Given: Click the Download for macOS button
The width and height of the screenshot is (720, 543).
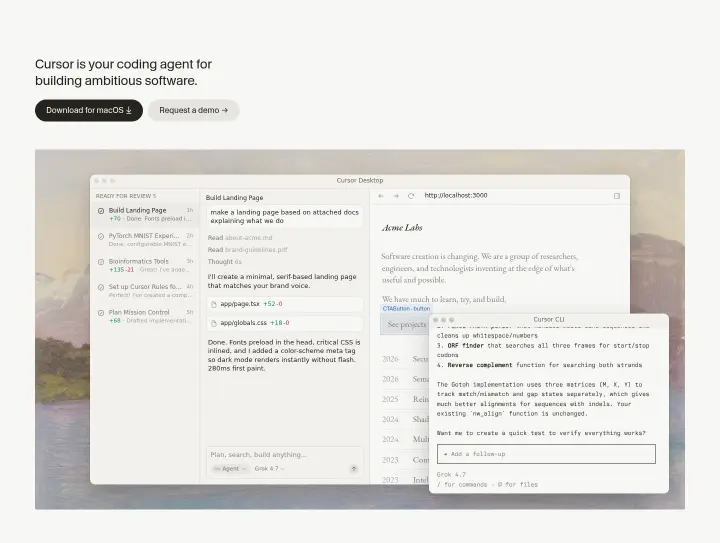Looking at the screenshot, I should click(89, 110).
